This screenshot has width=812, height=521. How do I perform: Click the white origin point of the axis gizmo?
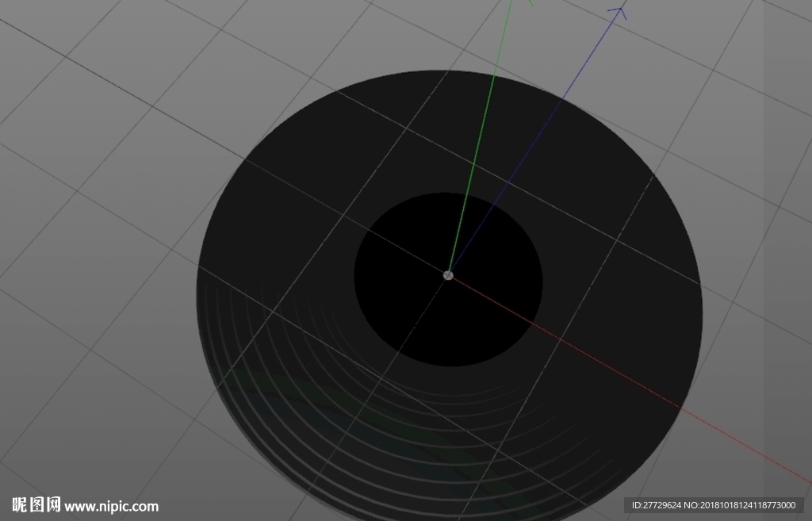click(x=448, y=275)
